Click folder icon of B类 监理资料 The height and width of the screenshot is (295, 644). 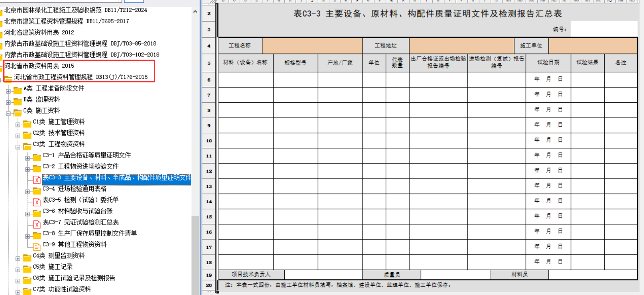[17, 101]
